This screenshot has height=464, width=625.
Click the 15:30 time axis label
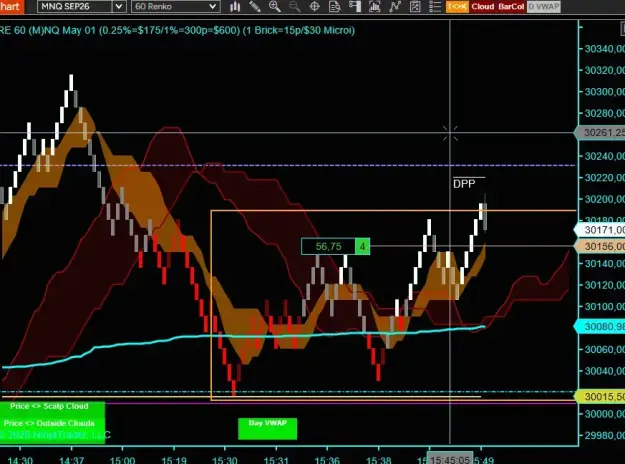[x=224, y=460]
